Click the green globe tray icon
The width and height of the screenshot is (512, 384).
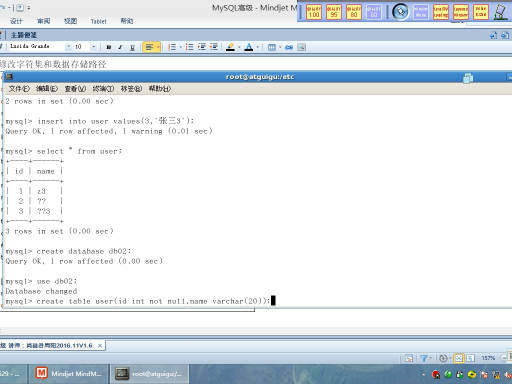click(448, 375)
